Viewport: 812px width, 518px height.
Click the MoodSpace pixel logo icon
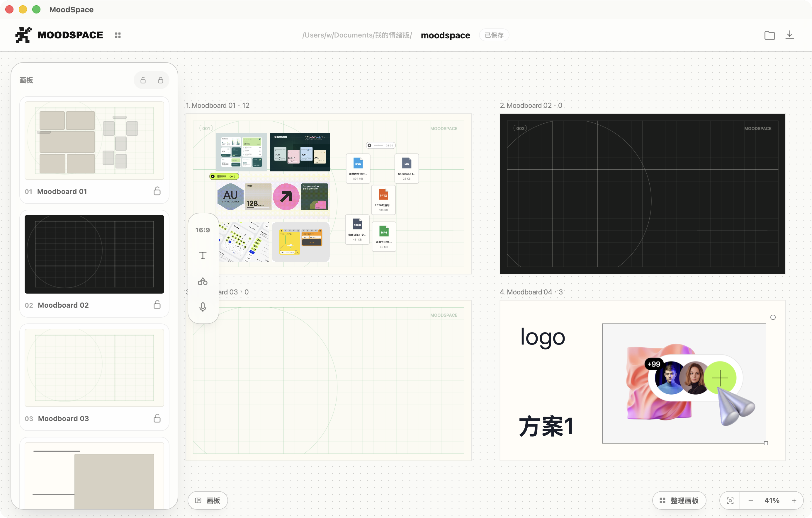click(23, 35)
